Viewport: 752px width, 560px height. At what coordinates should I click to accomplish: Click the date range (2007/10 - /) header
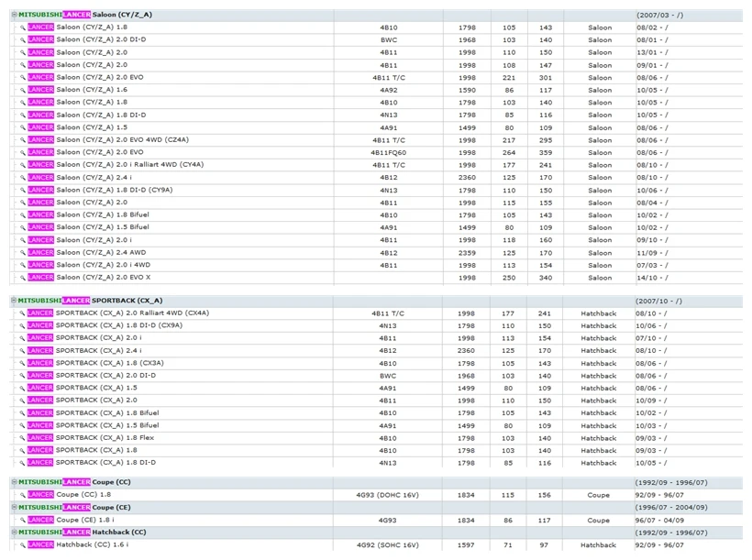(x=659, y=302)
